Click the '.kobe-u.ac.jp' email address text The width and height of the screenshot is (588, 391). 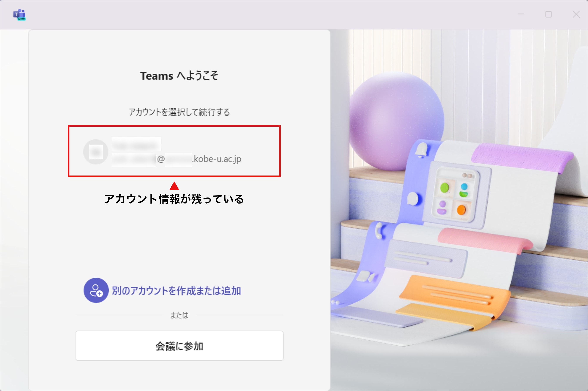[217, 159]
